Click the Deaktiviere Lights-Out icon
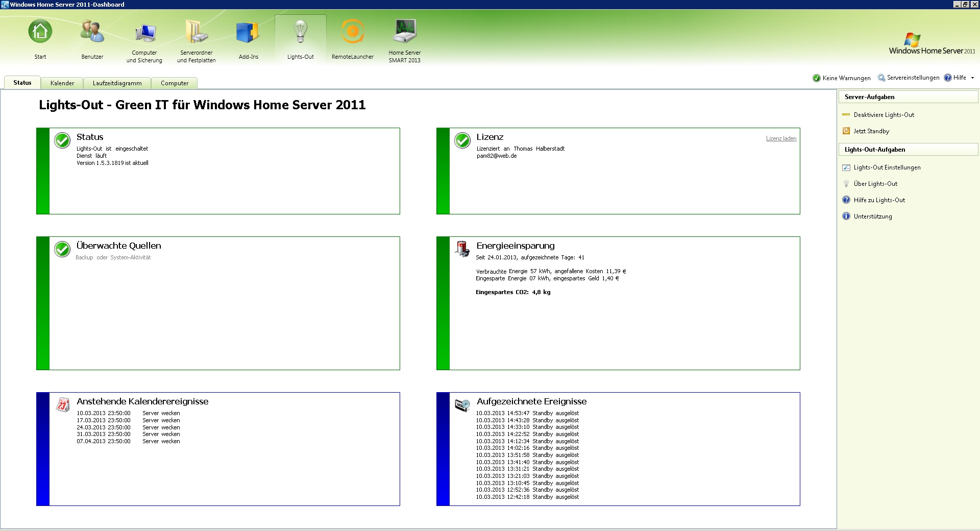This screenshot has width=980, height=531. click(846, 115)
